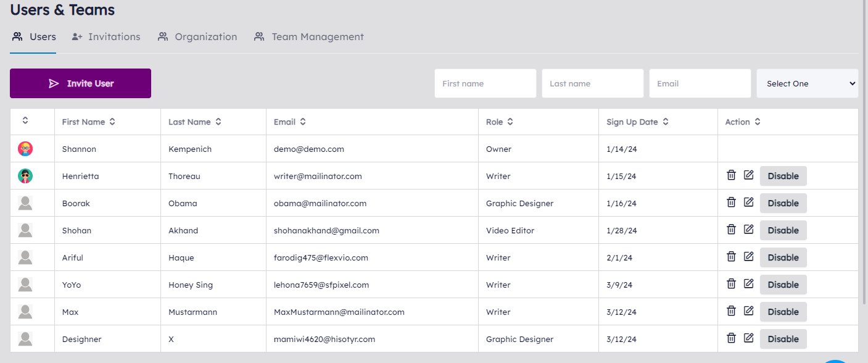Disable user Ariful Haque

point(783,257)
